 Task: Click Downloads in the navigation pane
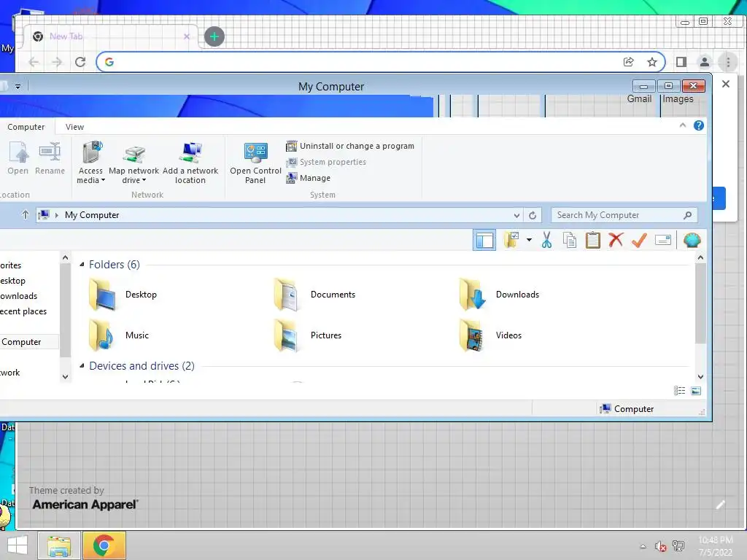tap(18, 296)
